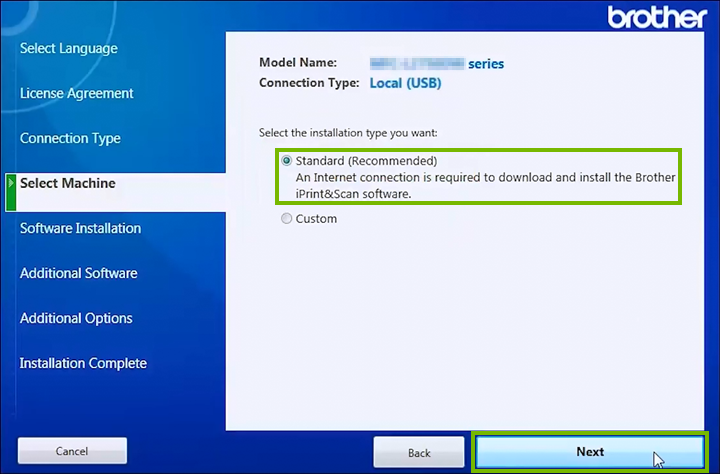Click the blurred model name series text
This screenshot has height=474, width=720.
click(437, 63)
